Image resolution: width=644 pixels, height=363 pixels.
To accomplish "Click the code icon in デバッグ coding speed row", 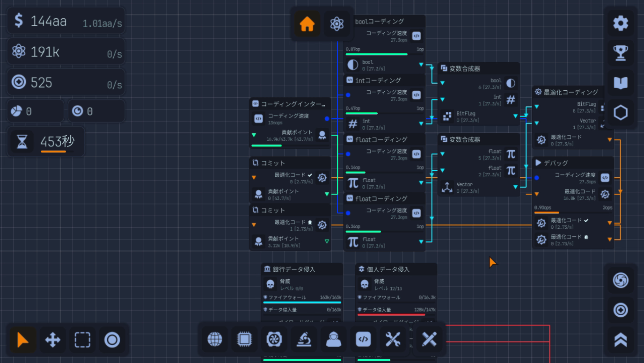I will pos(605,177).
